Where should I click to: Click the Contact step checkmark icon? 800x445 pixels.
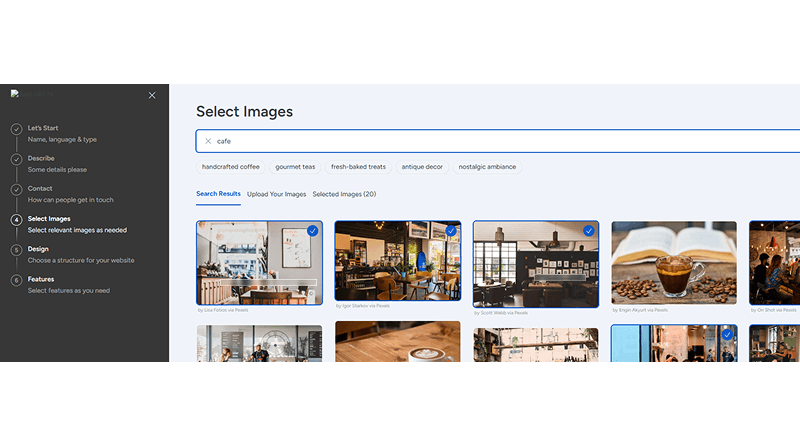click(16, 189)
